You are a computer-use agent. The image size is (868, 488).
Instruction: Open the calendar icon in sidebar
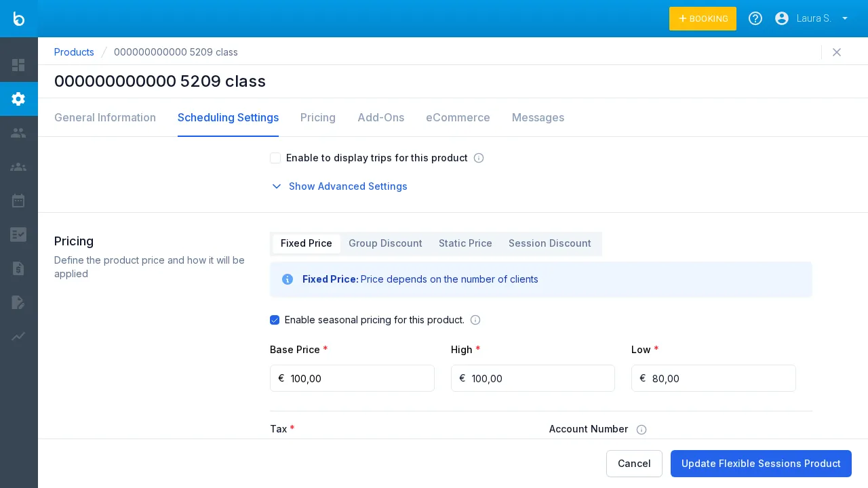point(18,201)
